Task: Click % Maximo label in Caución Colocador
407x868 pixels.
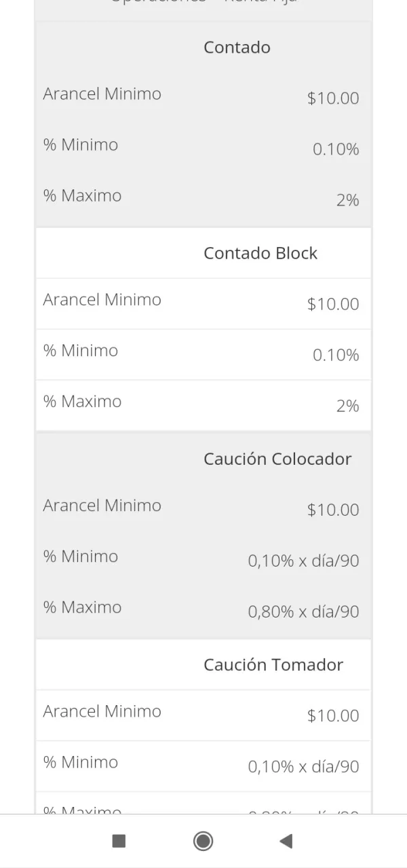Action: (x=83, y=607)
